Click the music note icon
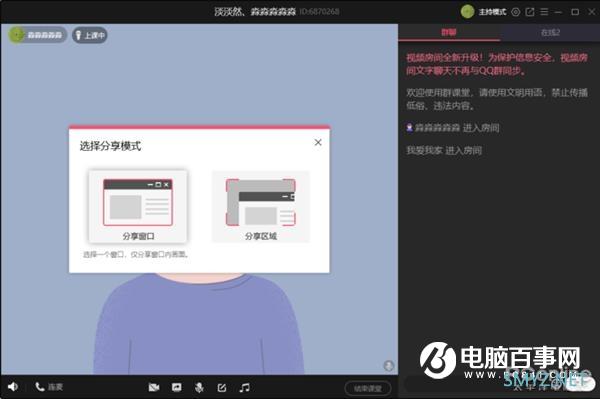 [x=245, y=388]
